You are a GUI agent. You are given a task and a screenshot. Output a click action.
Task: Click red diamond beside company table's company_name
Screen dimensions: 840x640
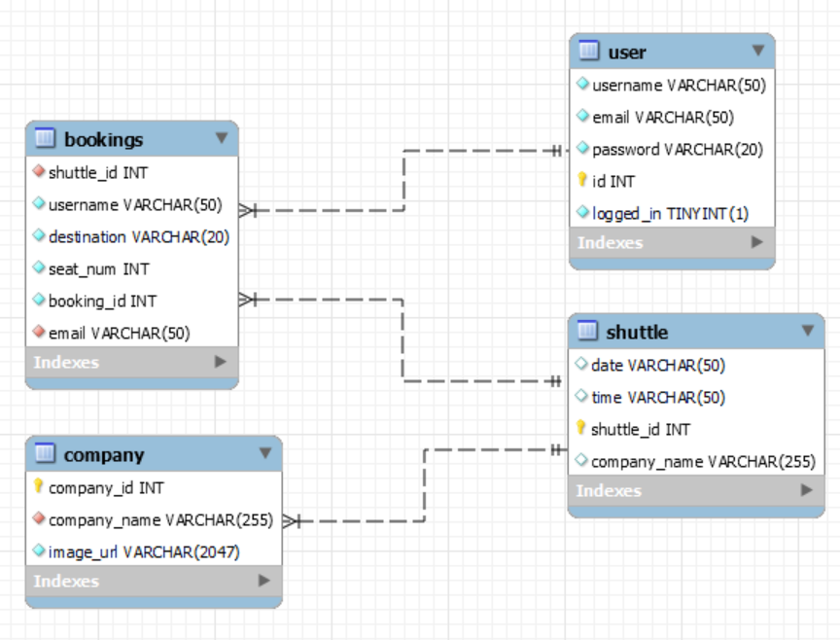pos(39,518)
